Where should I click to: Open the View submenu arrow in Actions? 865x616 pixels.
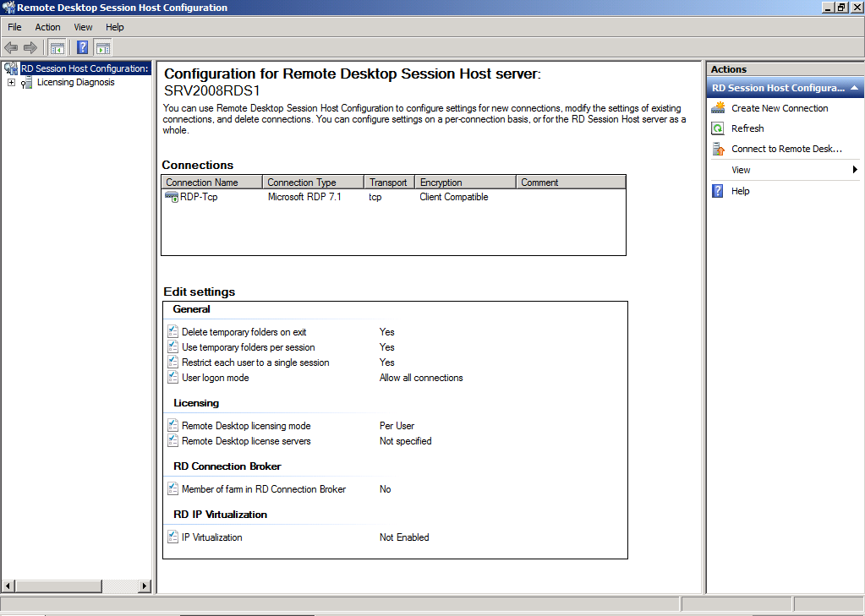pos(856,170)
